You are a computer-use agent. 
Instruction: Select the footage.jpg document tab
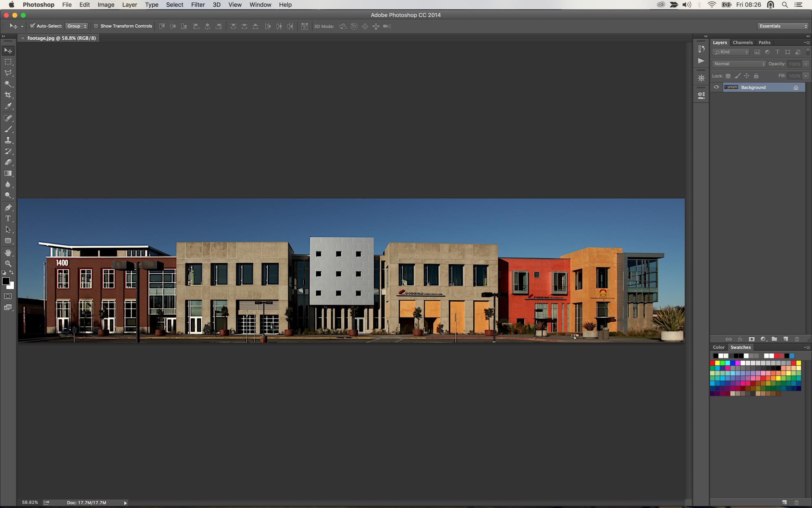pos(61,38)
